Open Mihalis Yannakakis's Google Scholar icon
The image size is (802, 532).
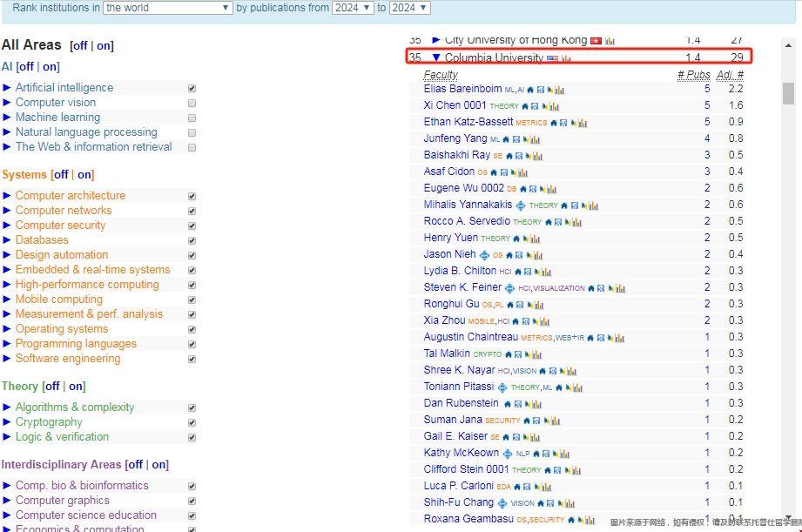pyautogui.click(x=575, y=205)
